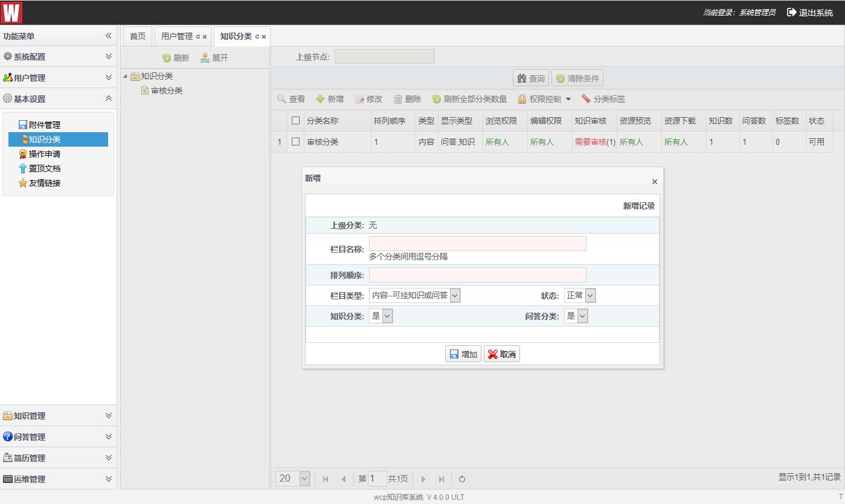Click the 查看 toolbar item
Viewport: 845px width, 504px height.
tap(291, 99)
